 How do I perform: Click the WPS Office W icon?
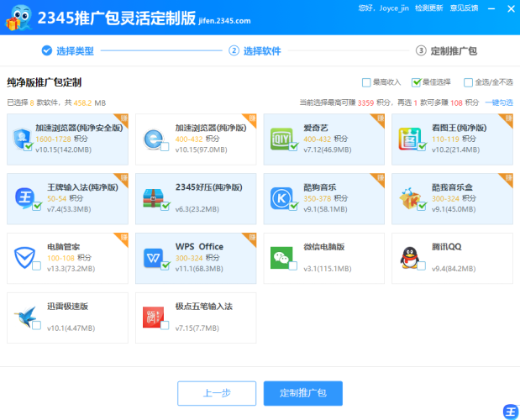click(x=153, y=258)
